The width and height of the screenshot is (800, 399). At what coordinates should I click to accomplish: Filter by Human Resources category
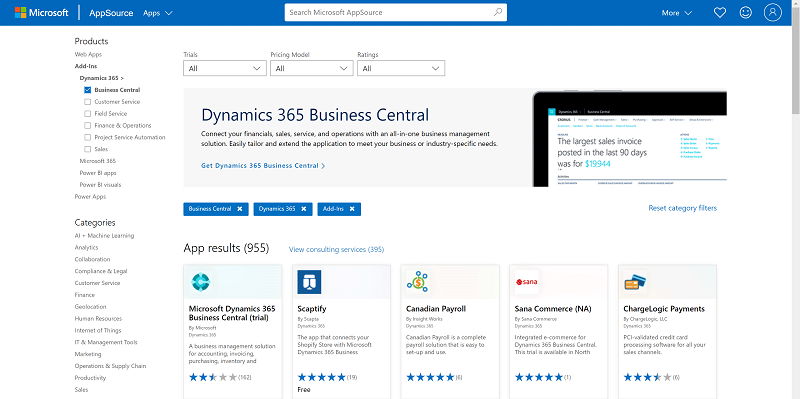[98, 318]
